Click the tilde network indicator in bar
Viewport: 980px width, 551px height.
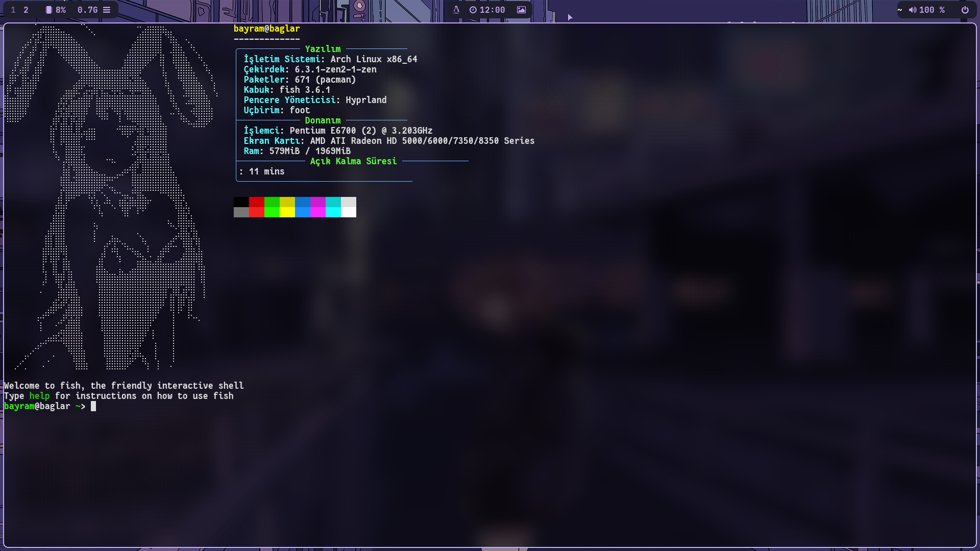[x=900, y=10]
